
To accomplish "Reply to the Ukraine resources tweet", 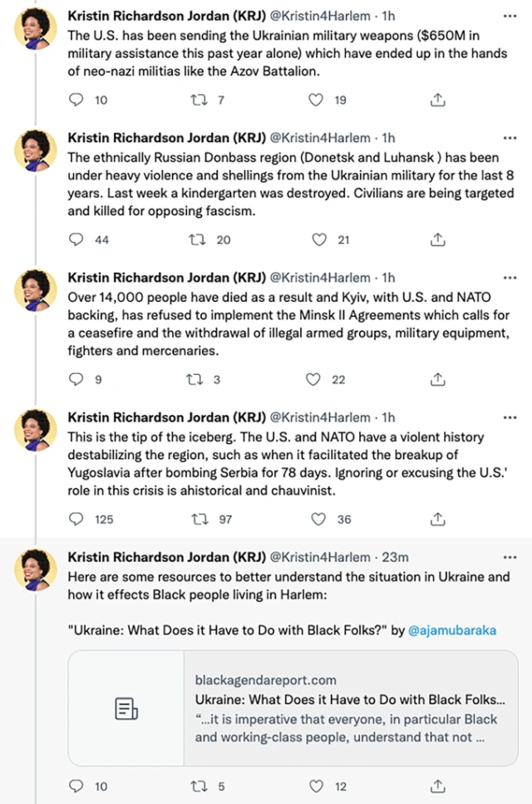I will point(76,786).
